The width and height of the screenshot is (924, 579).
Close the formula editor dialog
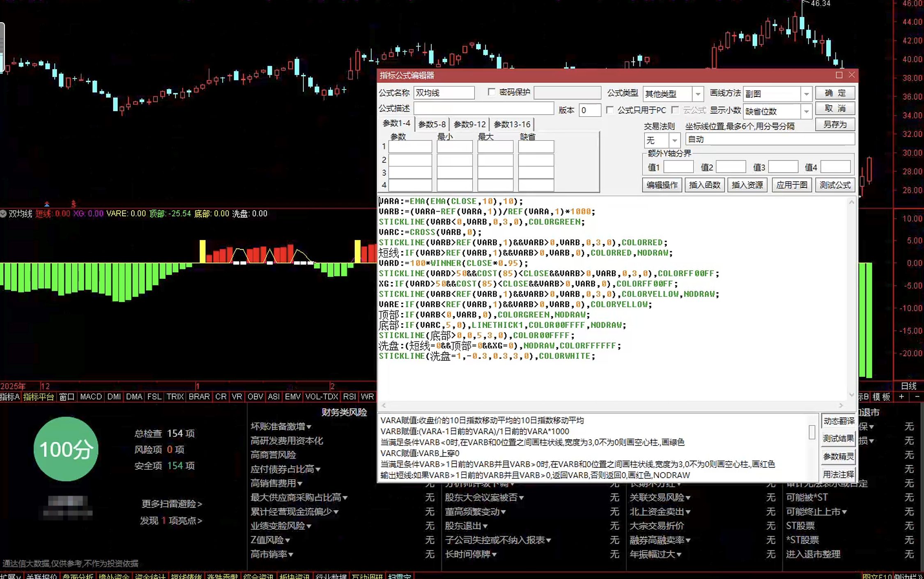click(852, 75)
